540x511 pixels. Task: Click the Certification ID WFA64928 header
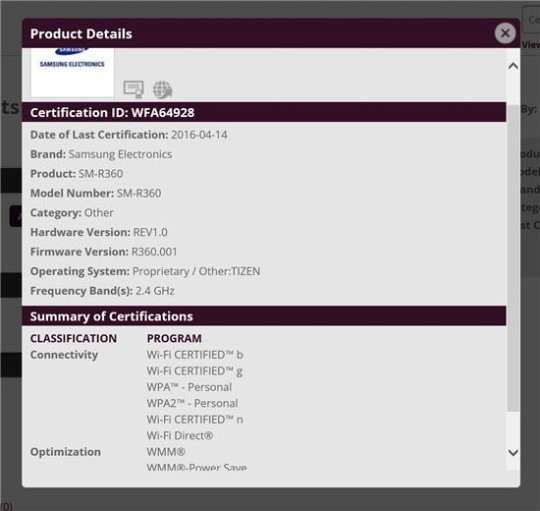264,112
